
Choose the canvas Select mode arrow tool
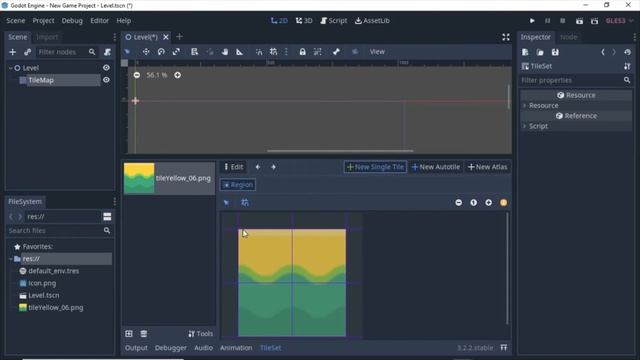(127, 52)
